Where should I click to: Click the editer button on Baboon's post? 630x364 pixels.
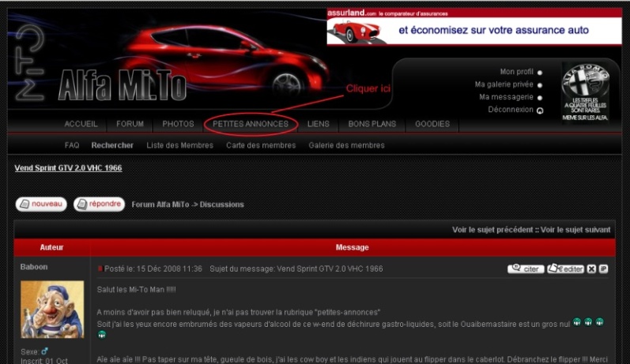point(565,269)
